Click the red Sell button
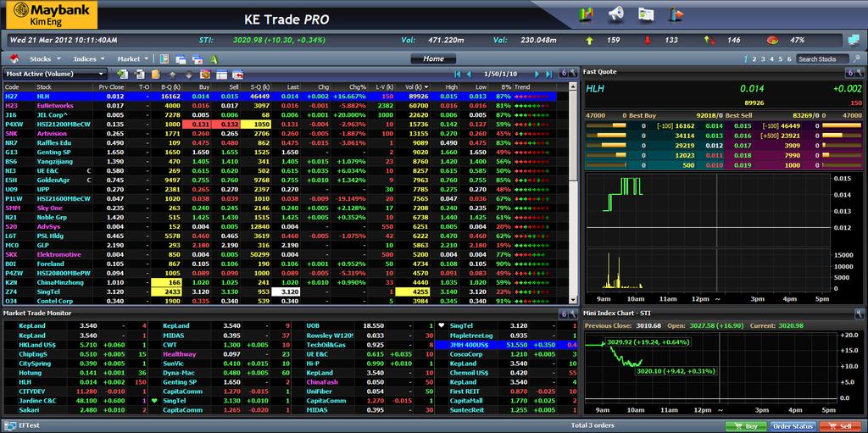The width and height of the screenshot is (868, 433). pyautogui.click(x=840, y=426)
